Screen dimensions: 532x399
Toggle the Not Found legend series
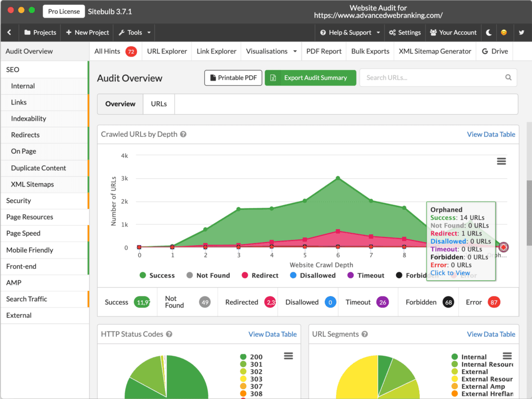click(x=208, y=275)
